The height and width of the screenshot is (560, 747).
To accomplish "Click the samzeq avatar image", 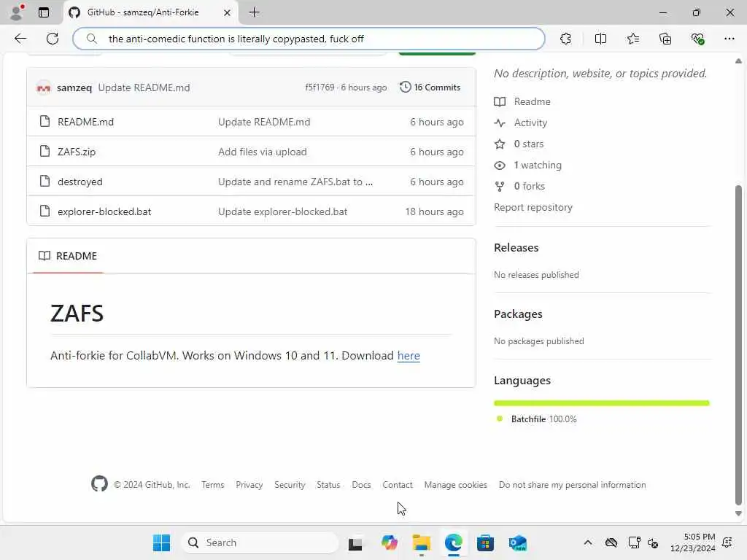I will [43, 87].
